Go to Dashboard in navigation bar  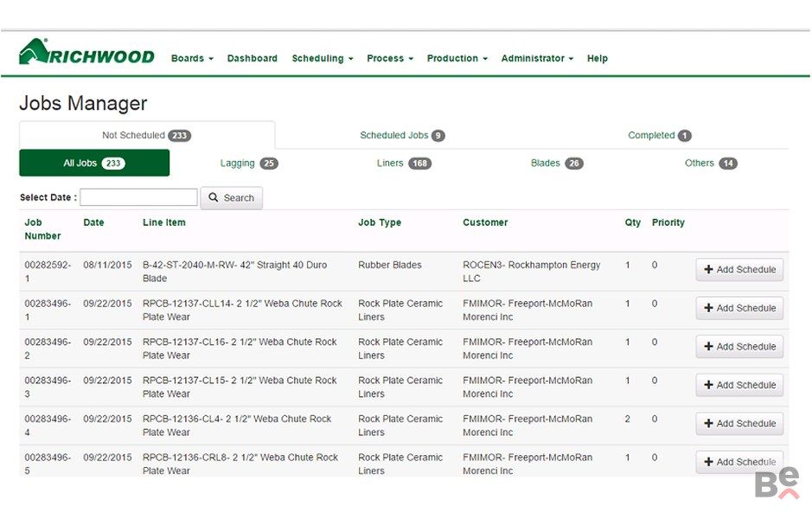click(253, 59)
